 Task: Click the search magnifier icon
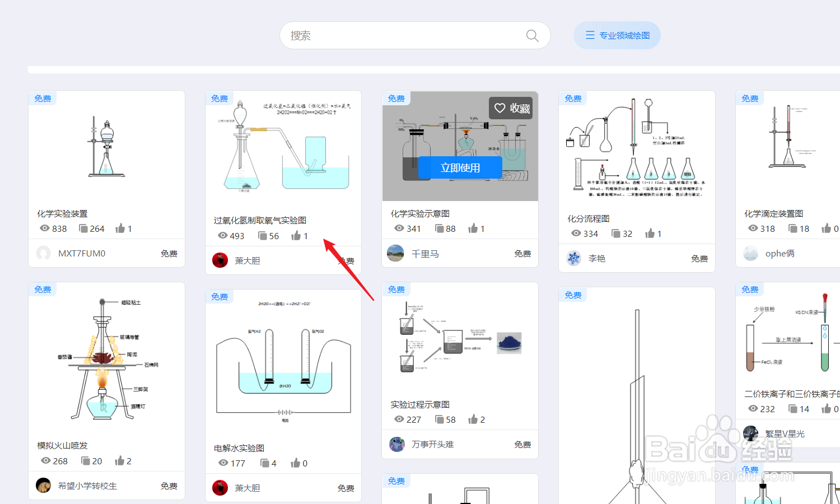coord(532,35)
